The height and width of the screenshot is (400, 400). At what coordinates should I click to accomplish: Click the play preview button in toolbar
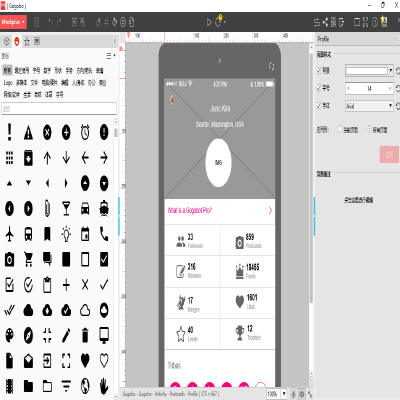pos(209,22)
